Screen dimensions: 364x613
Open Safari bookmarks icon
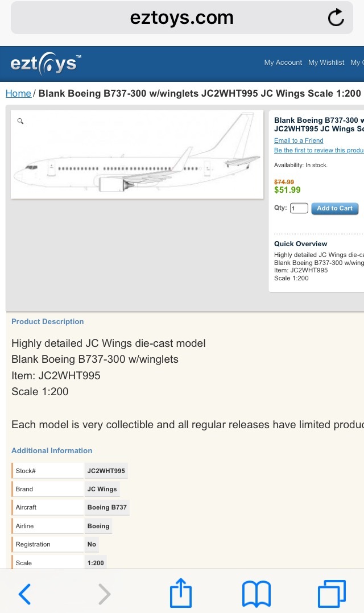point(256,594)
